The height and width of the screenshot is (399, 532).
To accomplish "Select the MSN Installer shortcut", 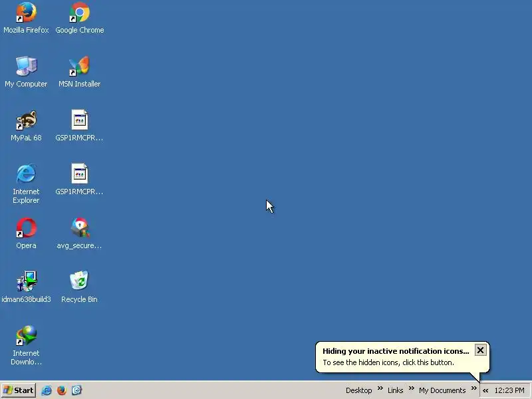I will (x=79, y=72).
